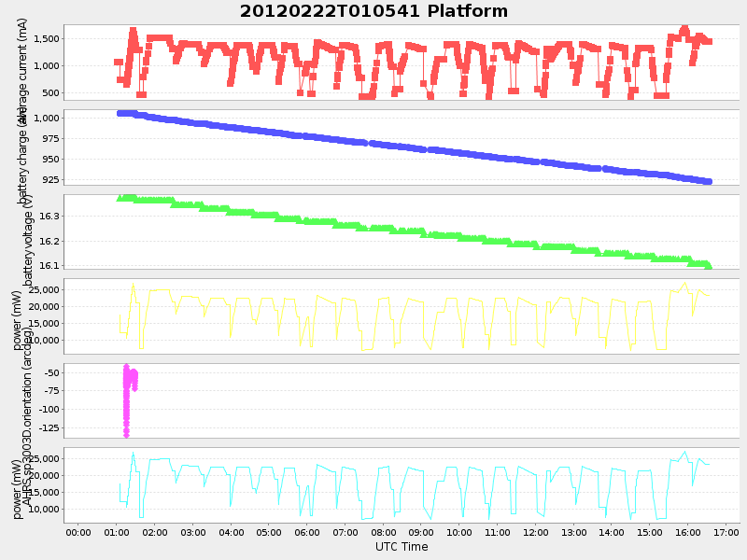
Task: Click the 1,500 current tick label
Action: pos(45,38)
